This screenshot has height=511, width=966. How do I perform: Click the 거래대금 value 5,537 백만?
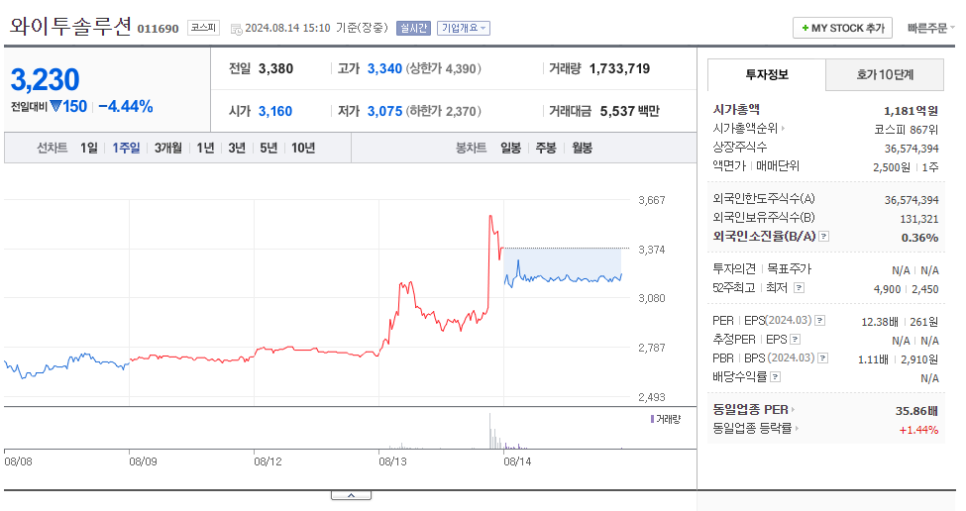630,111
